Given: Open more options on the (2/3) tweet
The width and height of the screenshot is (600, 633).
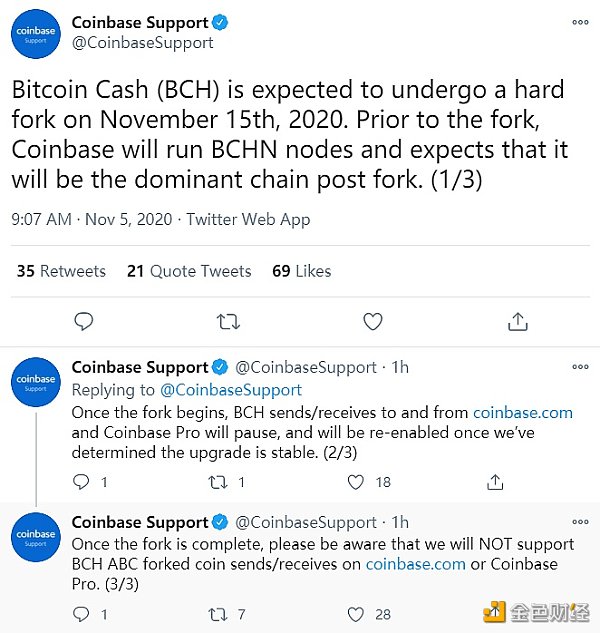Looking at the screenshot, I should tap(580, 367).
